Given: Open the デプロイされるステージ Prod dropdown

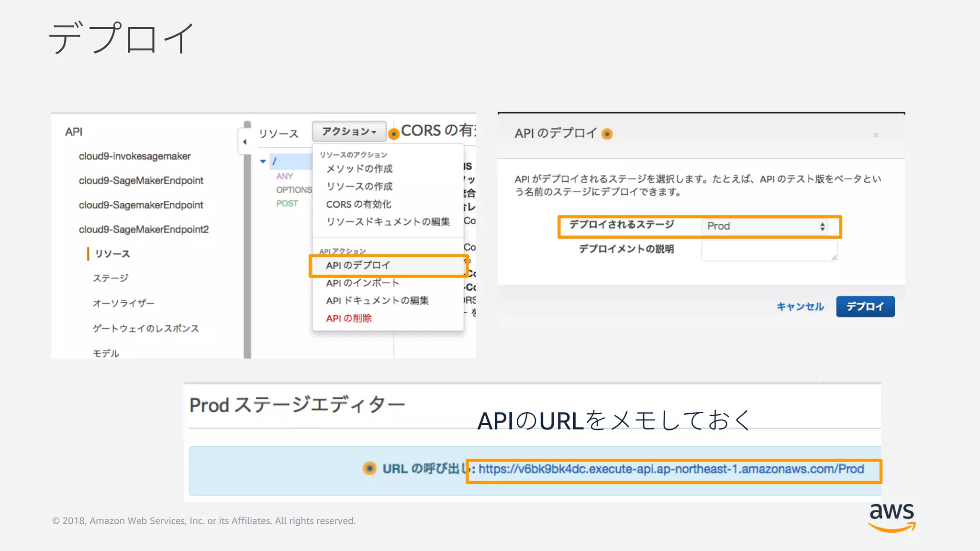Looking at the screenshot, I should [766, 226].
